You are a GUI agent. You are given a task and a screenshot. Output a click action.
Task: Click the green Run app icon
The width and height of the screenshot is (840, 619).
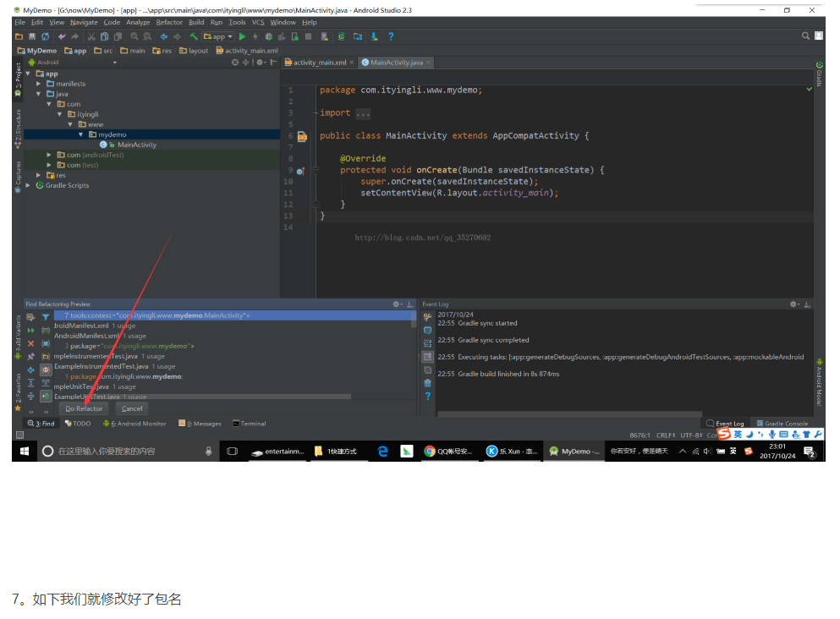242,36
